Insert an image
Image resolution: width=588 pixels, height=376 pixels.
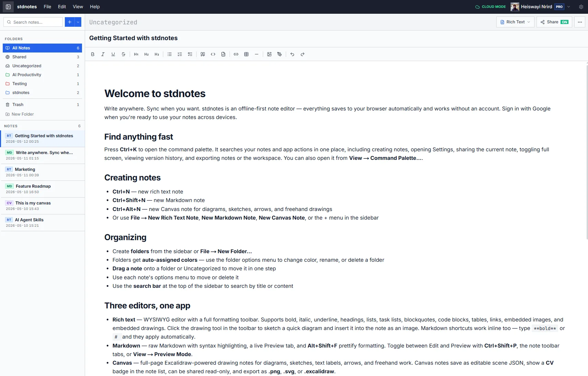pos(269,54)
